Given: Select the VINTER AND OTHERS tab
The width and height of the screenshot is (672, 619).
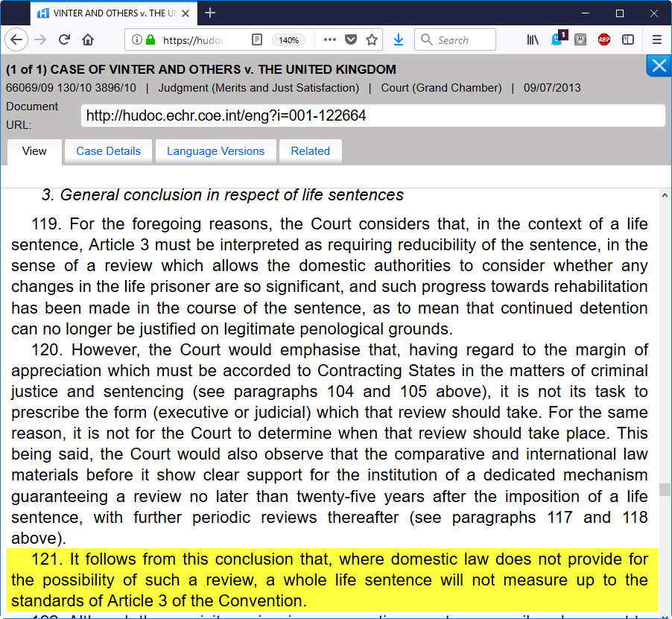Looking at the screenshot, I should click(113, 13).
